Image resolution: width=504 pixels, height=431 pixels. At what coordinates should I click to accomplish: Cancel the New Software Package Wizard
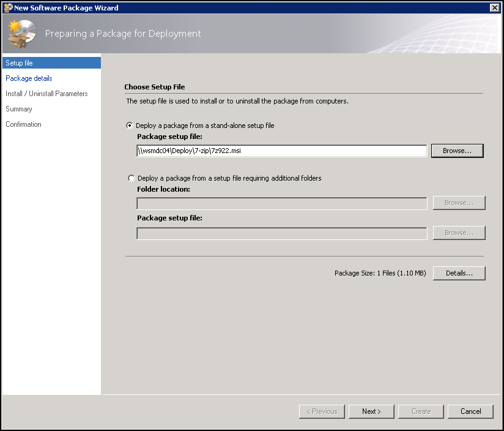(470, 411)
